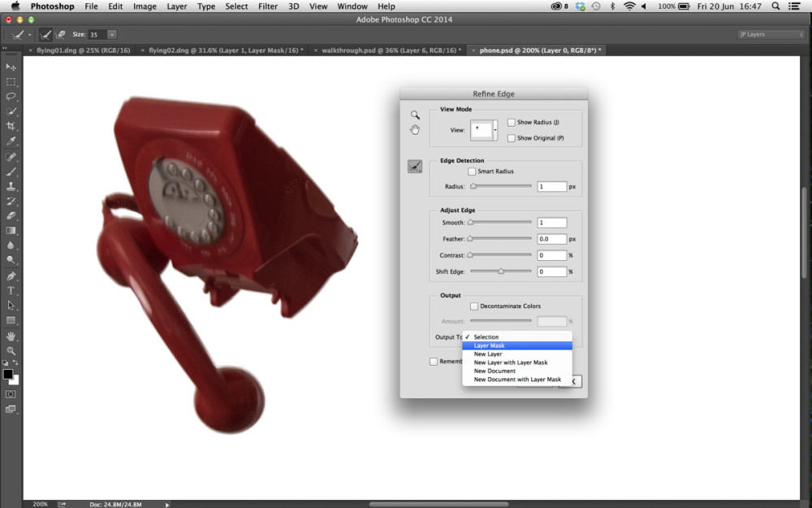Click the Feather value input field
812x508 pixels.
[551, 239]
